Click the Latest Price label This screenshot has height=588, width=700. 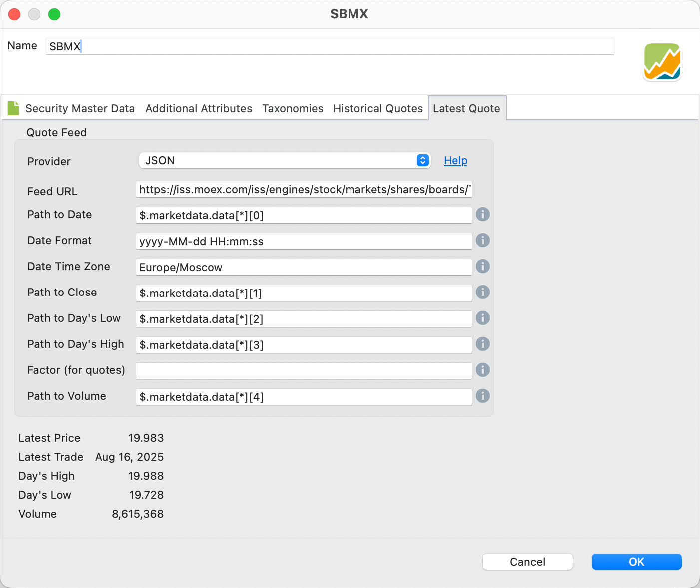(49, 438)
